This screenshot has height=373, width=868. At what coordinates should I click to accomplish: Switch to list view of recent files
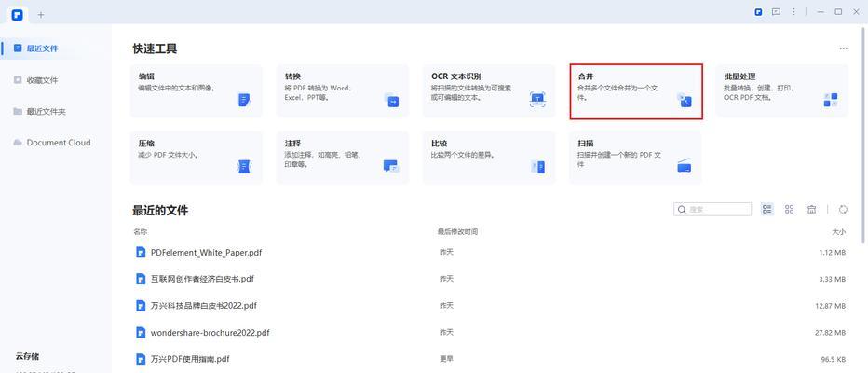coord(767,209)
